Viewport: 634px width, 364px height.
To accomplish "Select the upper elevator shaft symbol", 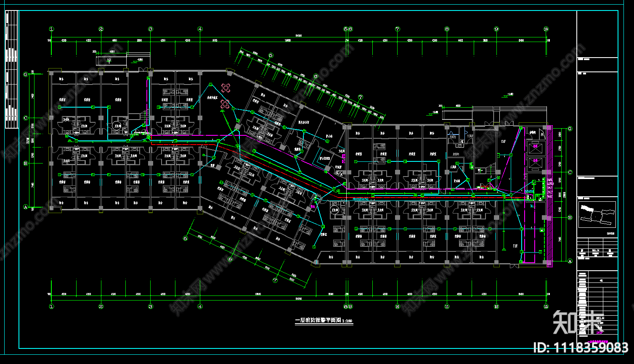I will coord(536,148).
